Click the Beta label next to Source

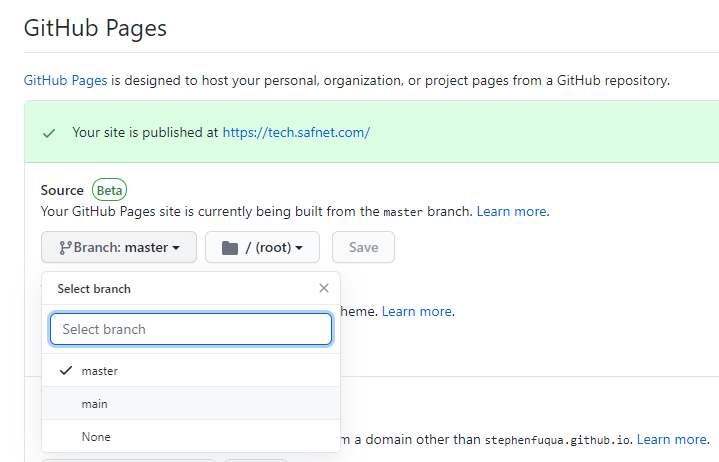[x=109, y=190]
